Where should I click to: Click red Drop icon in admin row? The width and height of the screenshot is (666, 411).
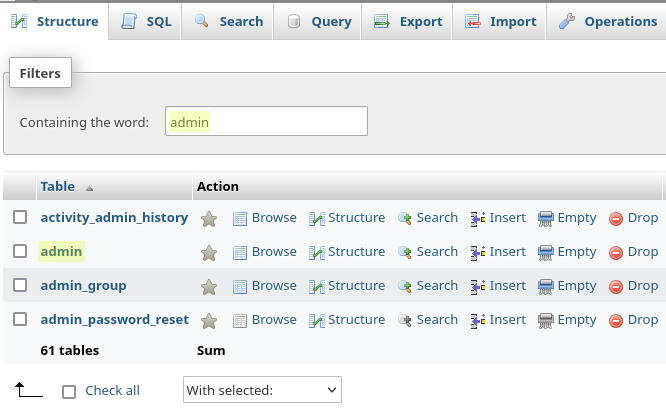point(616,253)
